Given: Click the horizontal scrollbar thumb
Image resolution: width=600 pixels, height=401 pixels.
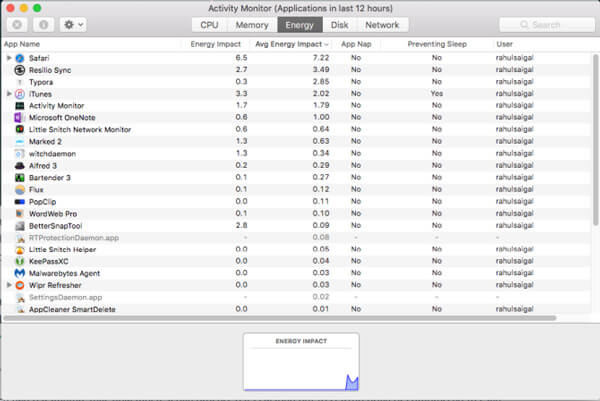Looking at the screenshot, I should click(x=280, y=318).
